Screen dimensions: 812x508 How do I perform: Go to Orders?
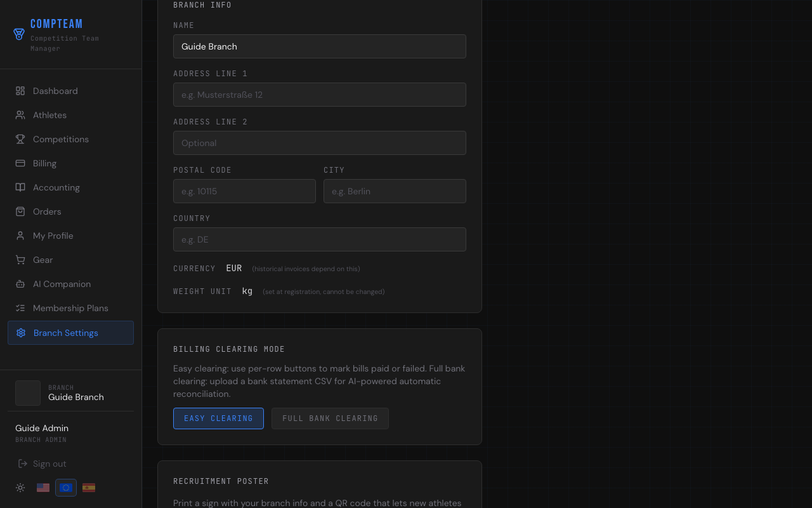(x=70, y=211)
